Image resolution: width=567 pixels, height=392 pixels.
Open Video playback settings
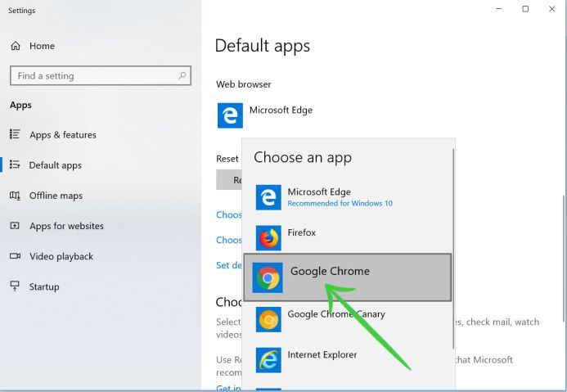[x=61, y=256]
